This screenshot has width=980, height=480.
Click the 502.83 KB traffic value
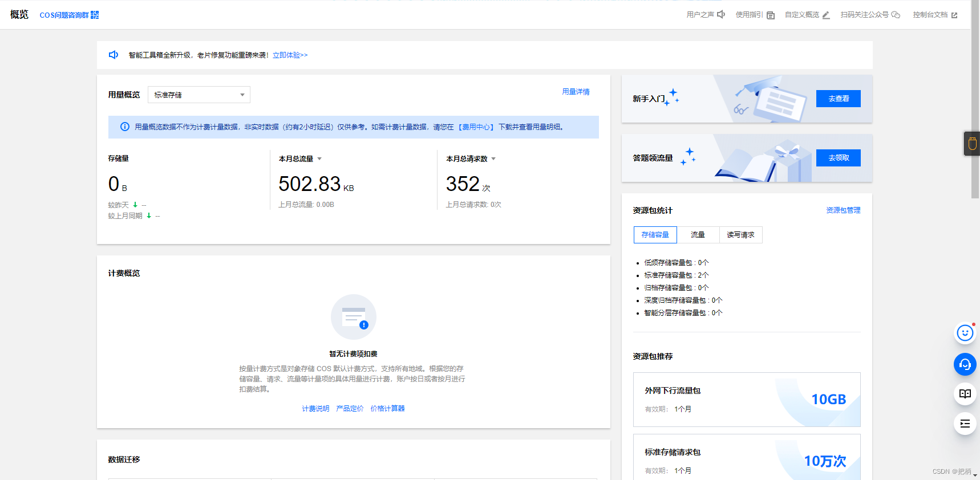pyautogui.click(x=316, y=184)
